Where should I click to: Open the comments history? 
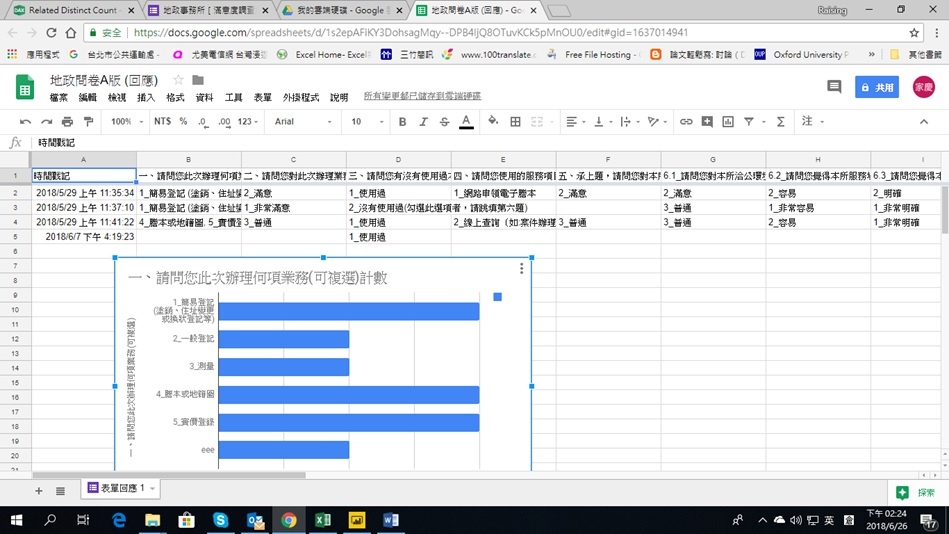point(834,87)
